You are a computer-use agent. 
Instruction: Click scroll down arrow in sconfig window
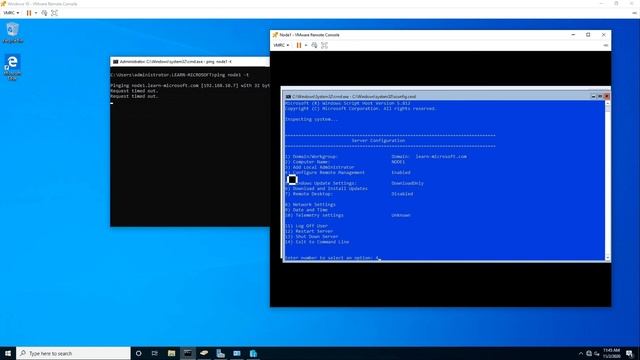[607, 257]
